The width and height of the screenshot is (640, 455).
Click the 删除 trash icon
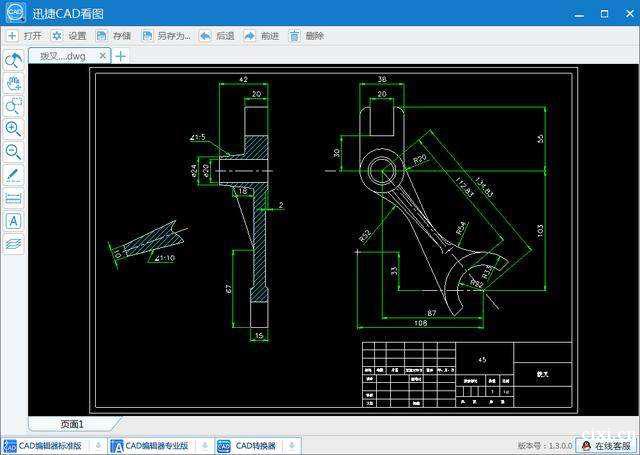click(294, 36)
